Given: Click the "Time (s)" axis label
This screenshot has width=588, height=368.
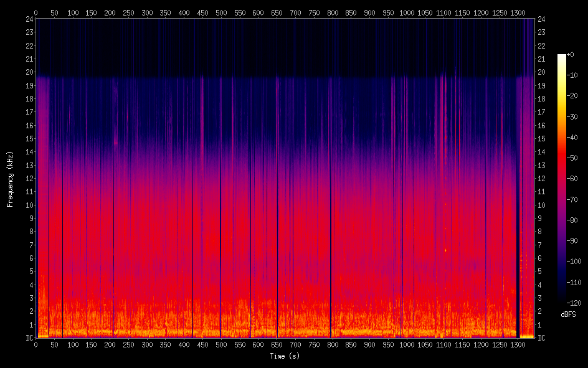Looking at the screenshot, I should point(285,356).
